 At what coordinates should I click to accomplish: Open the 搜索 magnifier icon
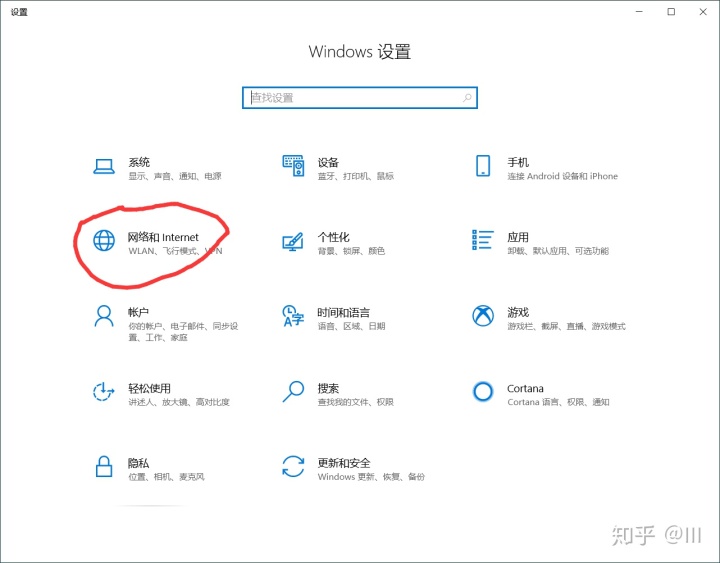(293, 391)
